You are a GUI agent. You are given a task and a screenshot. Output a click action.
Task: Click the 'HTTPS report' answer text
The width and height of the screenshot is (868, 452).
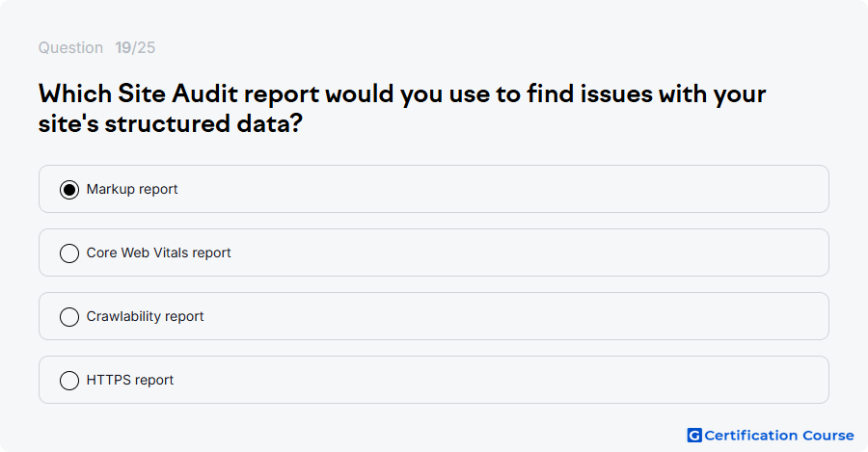[129, 380]
